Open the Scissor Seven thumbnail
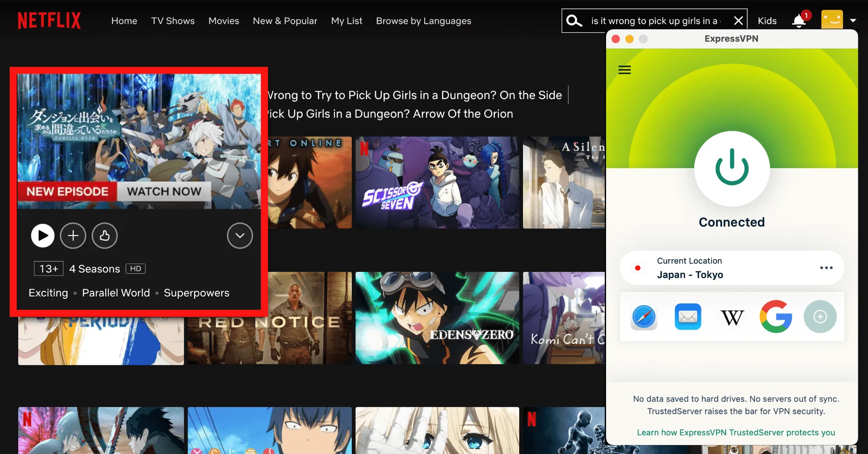Image resolution: width=868 pixels, height=454 pixels. 437,183
